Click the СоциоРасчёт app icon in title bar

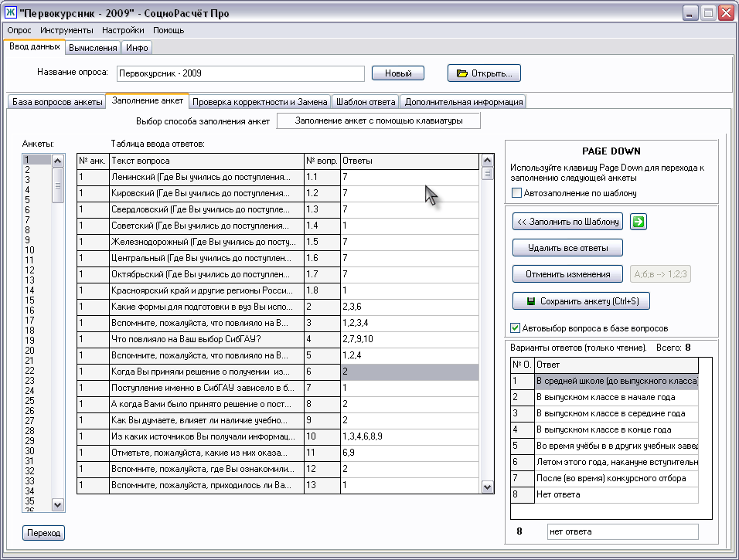click(x=11, y=13)
